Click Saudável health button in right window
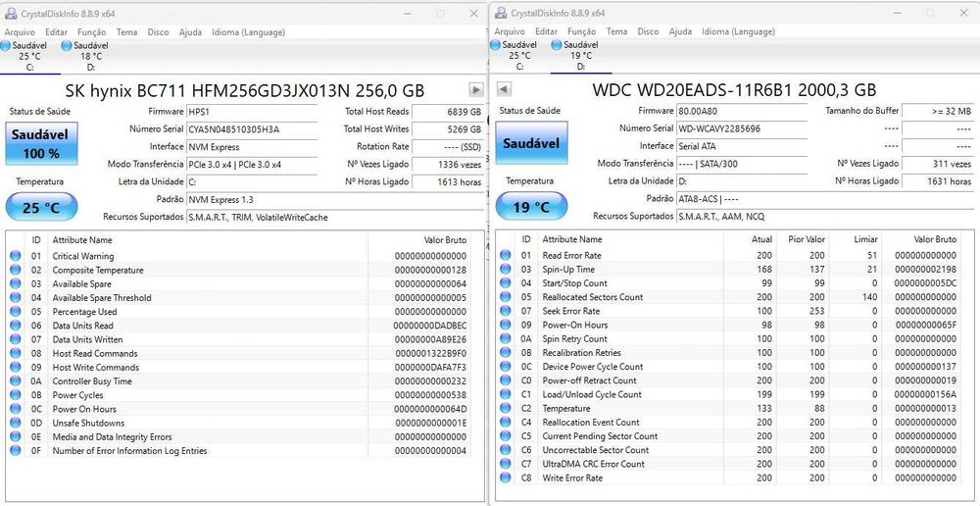This screenshot has width=980, height=506. (531, 143)
